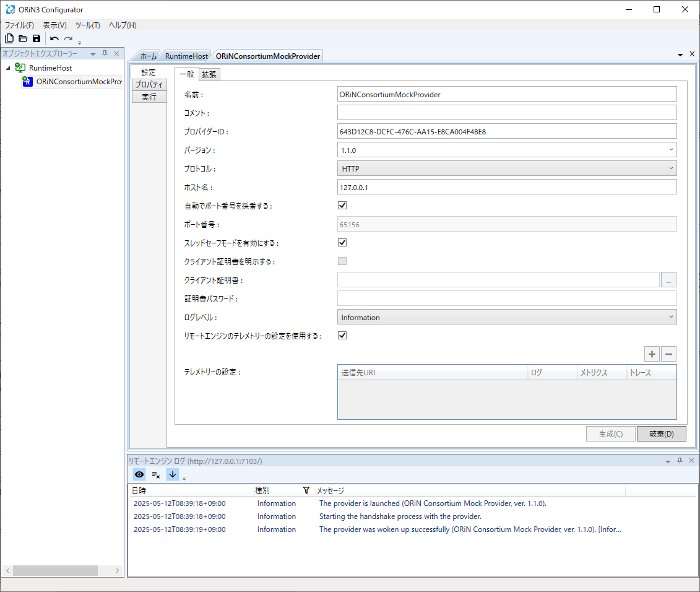700x592 pixels.
Task: Click the プロバイダーID input field
Action: point(507,131)
